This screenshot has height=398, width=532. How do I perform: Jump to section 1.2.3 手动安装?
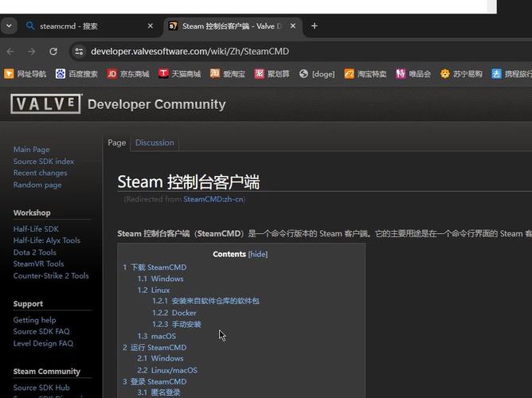coord(177,325)
